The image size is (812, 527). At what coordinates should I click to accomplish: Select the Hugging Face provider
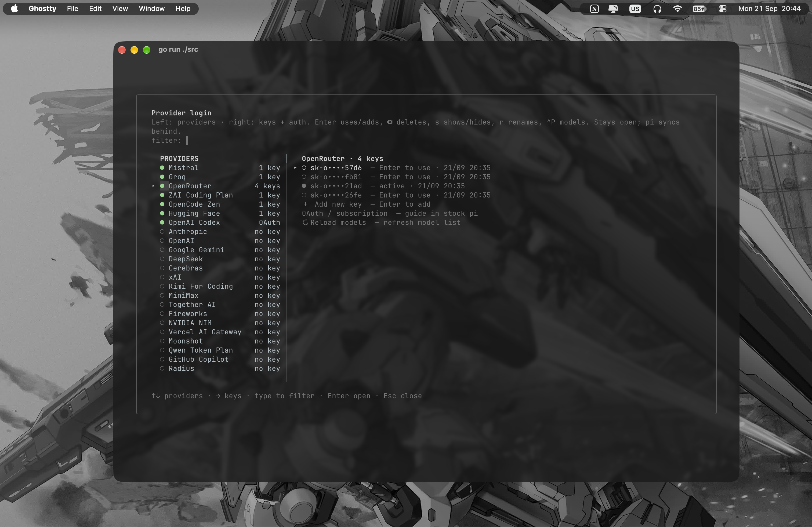(220, 213)
